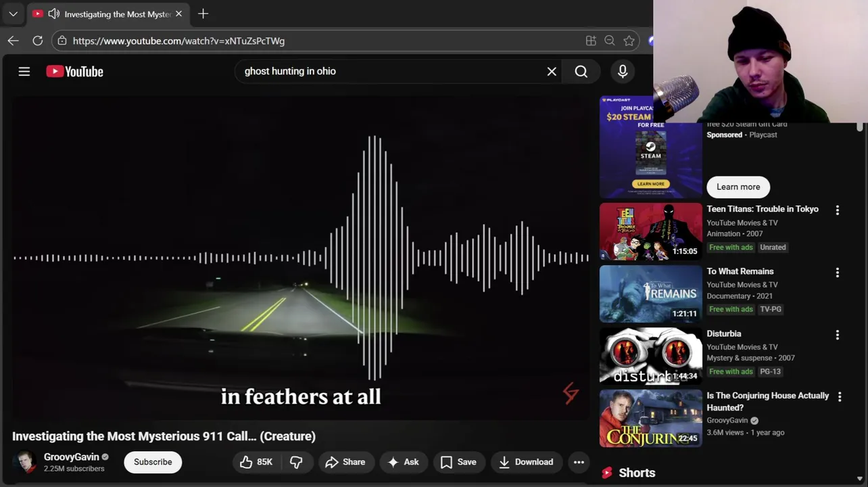Open the Disturbia movie thumbnail
868x487 pixels.
coord(650,356)
